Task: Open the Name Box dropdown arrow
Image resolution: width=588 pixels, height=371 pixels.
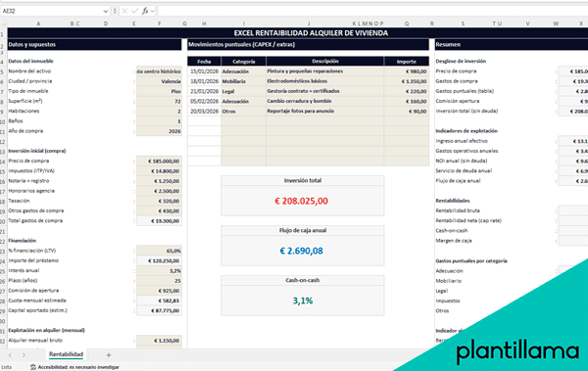Action: pos(106,11)
